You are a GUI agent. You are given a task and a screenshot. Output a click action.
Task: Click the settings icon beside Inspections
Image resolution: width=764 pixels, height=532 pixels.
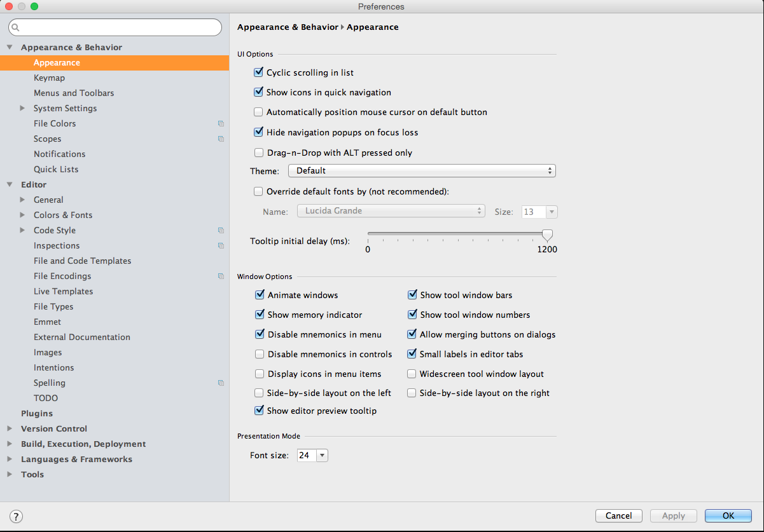[221, 245]
